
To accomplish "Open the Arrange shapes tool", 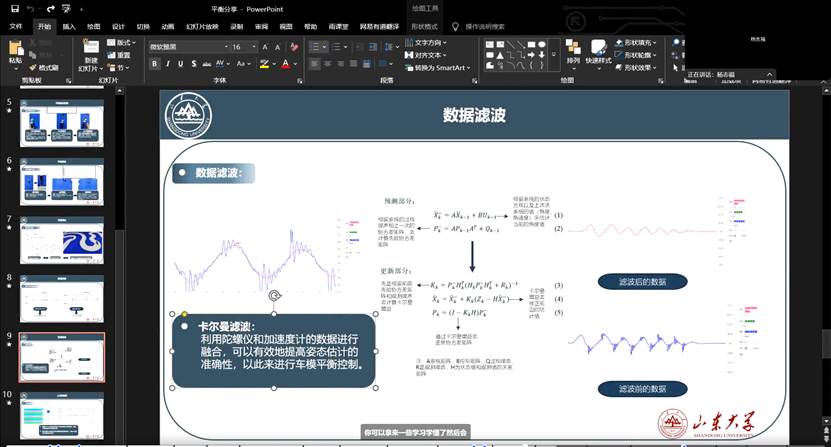I will [x=573, y=51].
